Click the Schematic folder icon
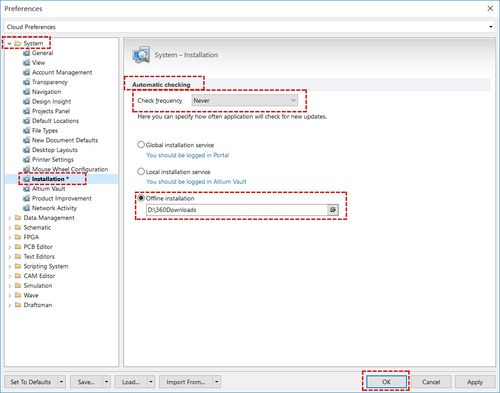The width and height of the screenshot is (500, 393). (x=18, y=227)
